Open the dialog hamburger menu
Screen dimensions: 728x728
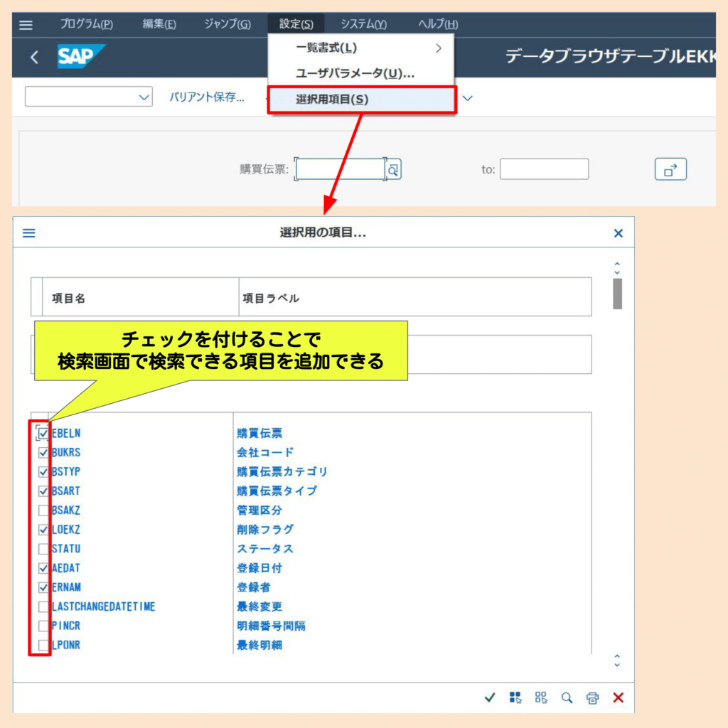click(x=28, y=232)
